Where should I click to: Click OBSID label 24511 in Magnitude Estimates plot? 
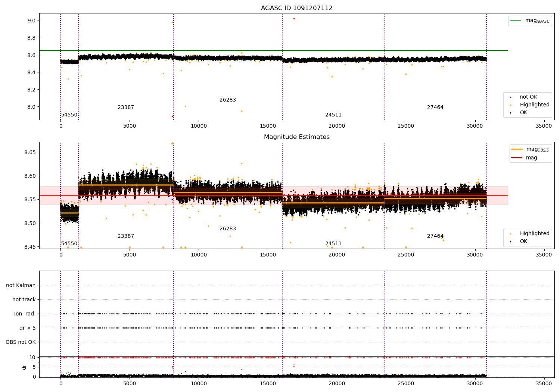pyautogui.click(x=333, y=244)
